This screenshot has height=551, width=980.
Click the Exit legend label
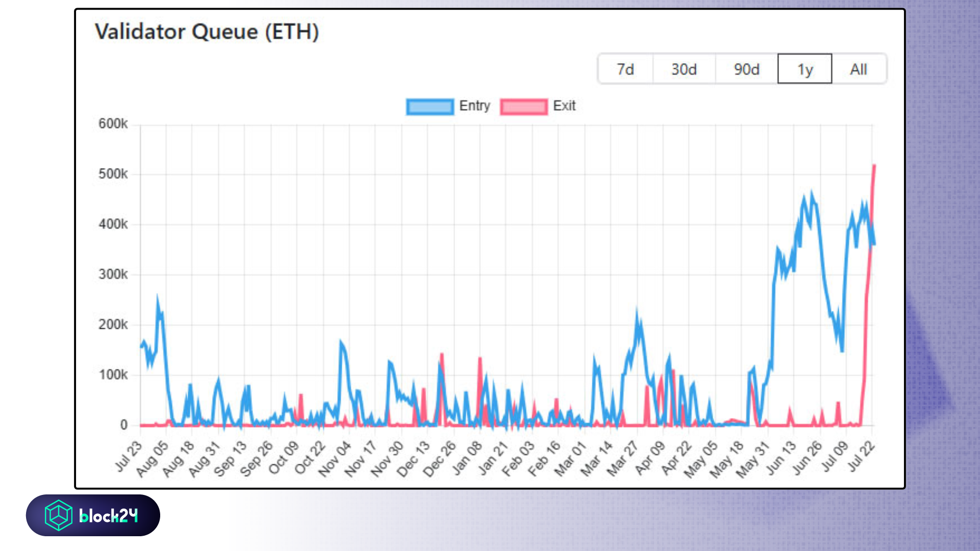(x=564, y=106)
